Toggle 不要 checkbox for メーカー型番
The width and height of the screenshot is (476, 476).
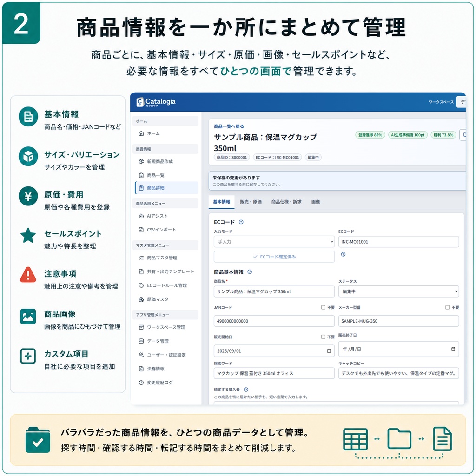(448, 307)
